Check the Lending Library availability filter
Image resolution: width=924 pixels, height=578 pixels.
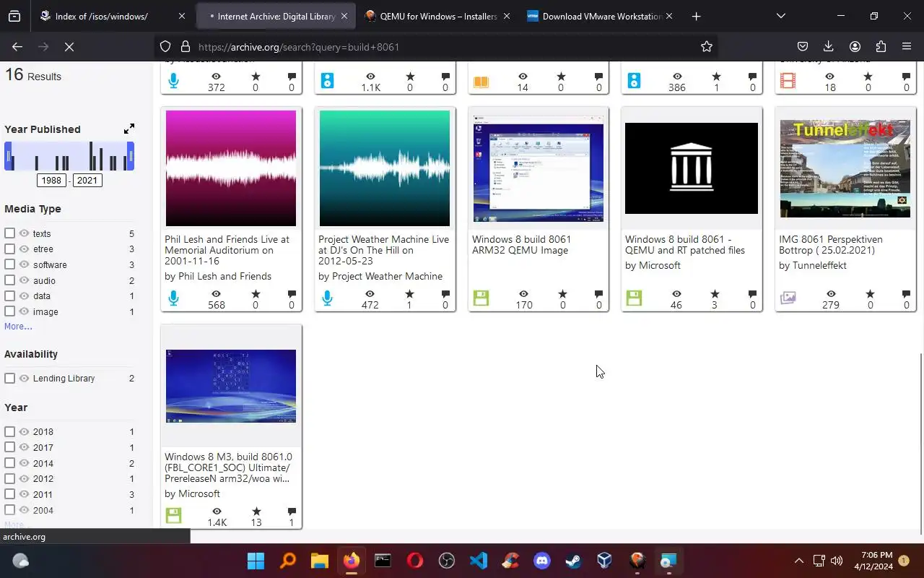[x=9, y=378]
